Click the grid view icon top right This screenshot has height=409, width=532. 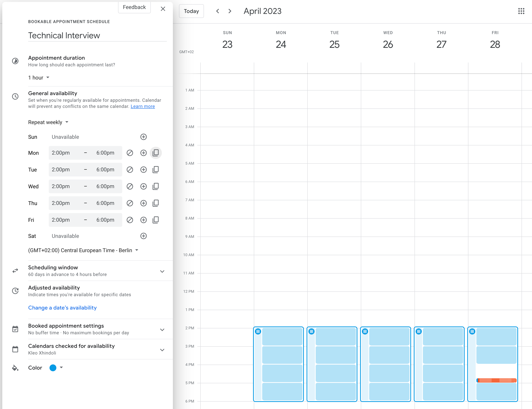point(521,12)
